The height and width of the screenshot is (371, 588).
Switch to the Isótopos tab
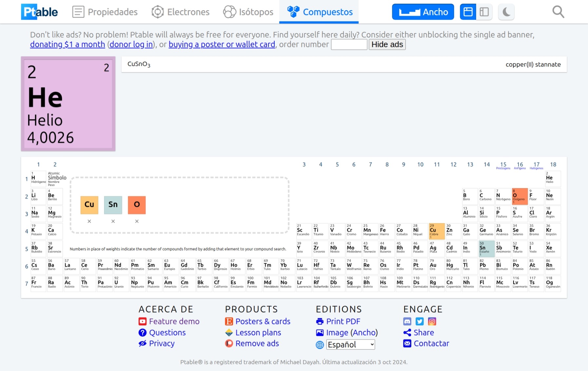coord(248,12)
